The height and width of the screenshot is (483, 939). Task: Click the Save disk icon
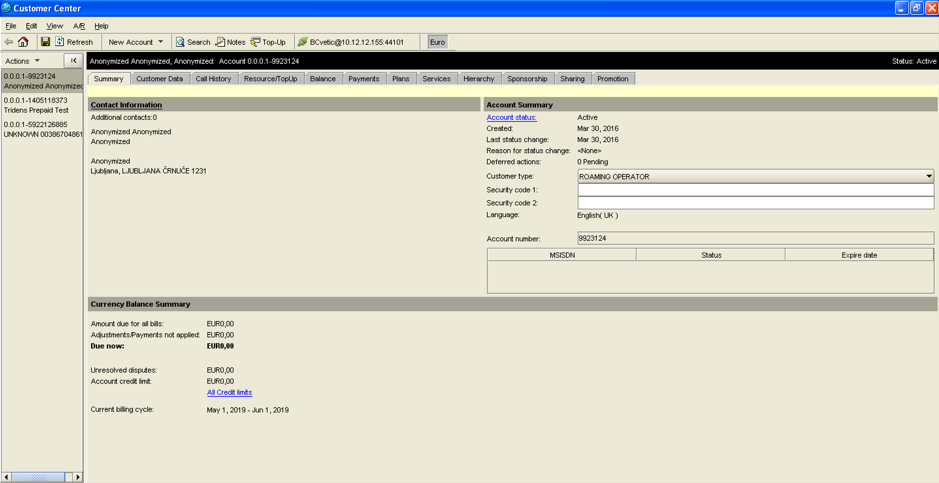[45, 42]
